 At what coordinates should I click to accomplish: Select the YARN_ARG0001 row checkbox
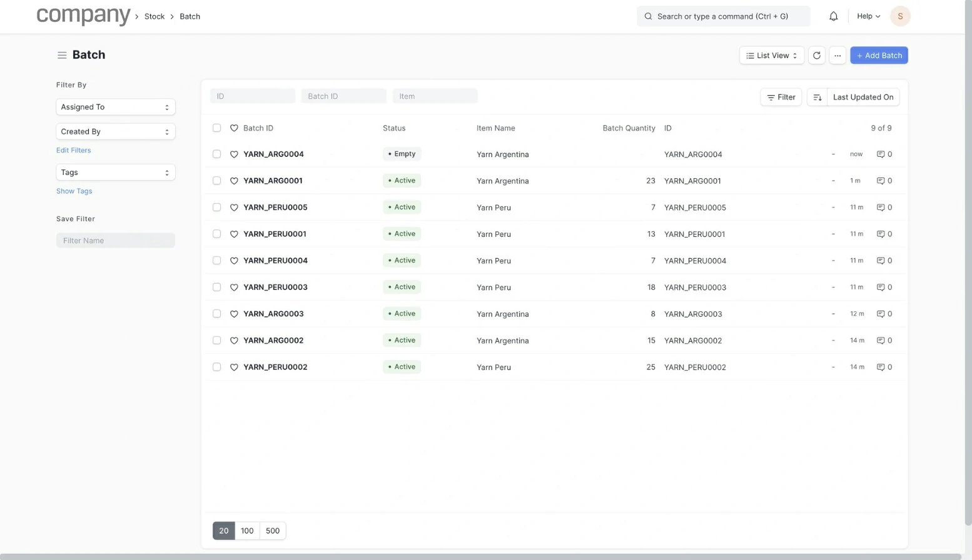[x=217, y=181]
